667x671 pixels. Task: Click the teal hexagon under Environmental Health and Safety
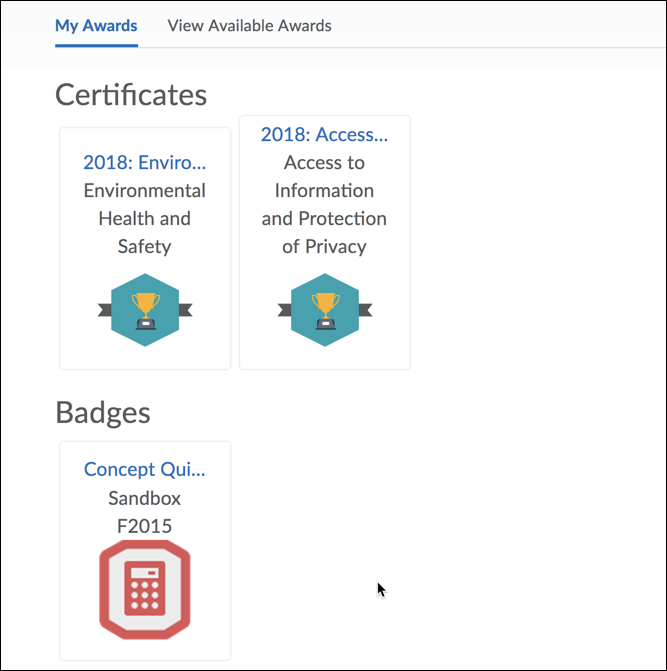coord(145,330)
